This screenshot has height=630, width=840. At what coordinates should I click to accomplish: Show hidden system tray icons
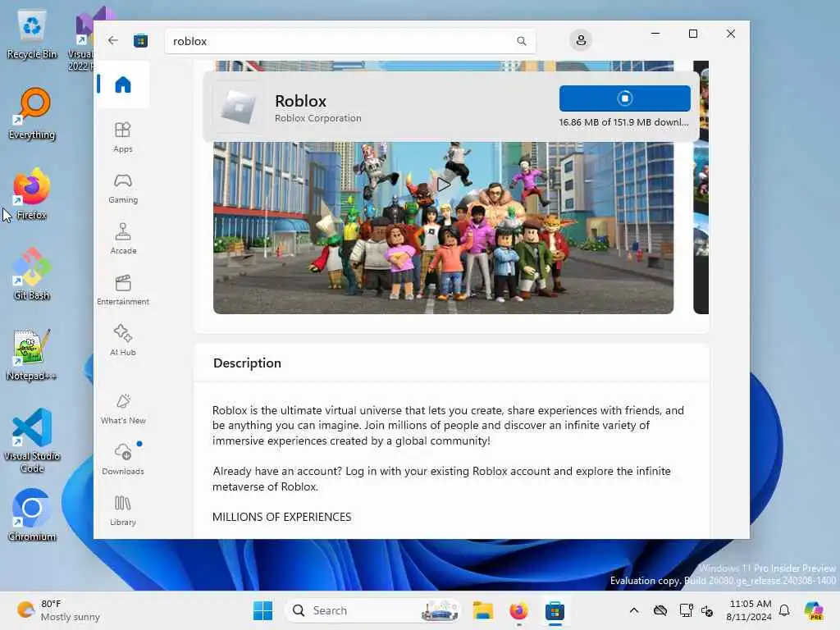[634, 610]
